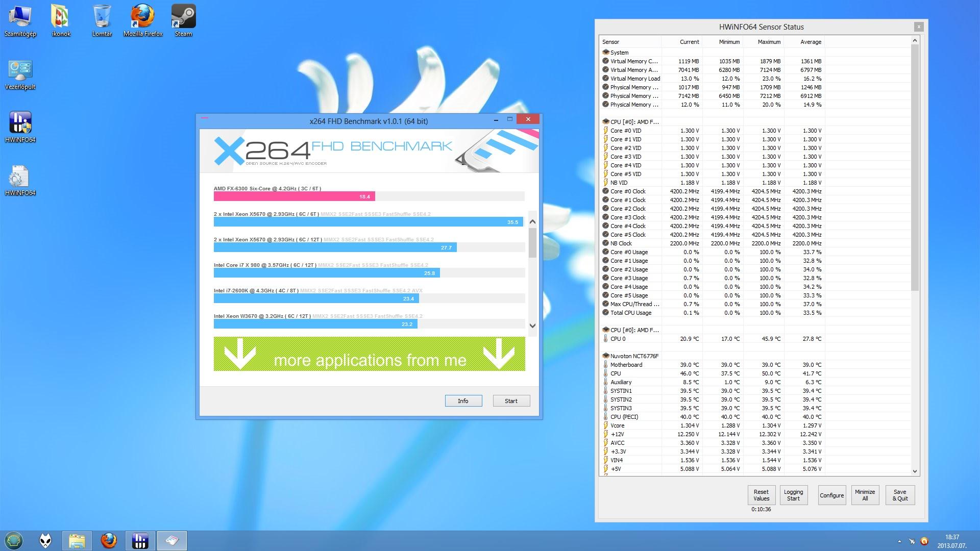This screenshot has height=551, width=980.
Task: Click Save & Quit button
Action: [x=900, y=495]
